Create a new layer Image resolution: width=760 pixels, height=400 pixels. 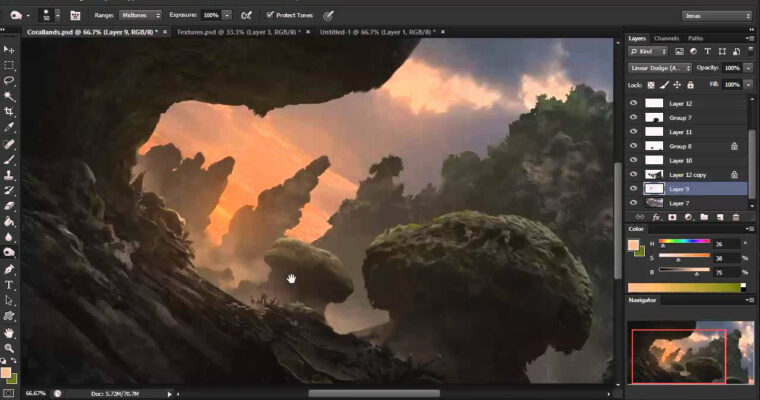(x=720, y=217)
